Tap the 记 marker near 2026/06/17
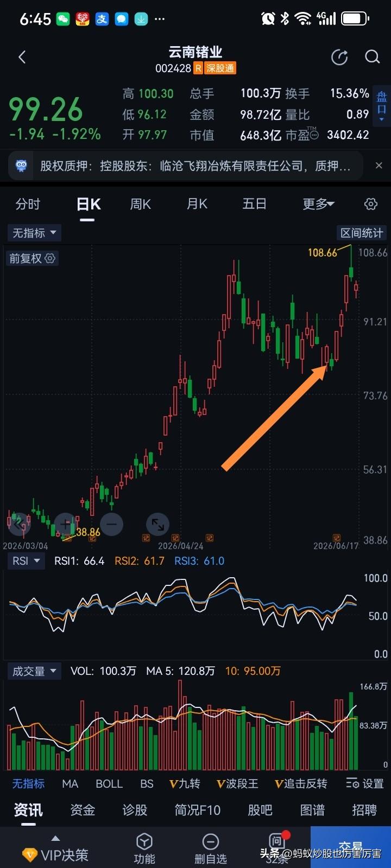Screen dimensions: 391x868 (x=336, y=538)
